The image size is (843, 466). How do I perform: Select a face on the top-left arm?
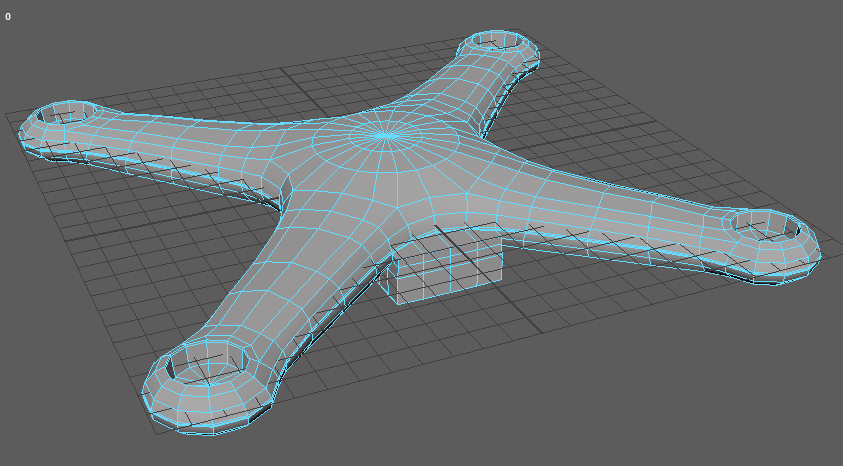180,140
